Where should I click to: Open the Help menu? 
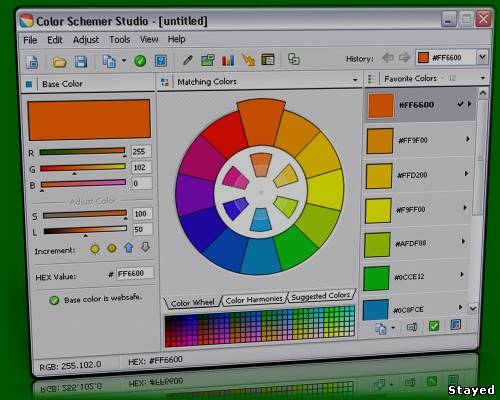click(177, 39)
